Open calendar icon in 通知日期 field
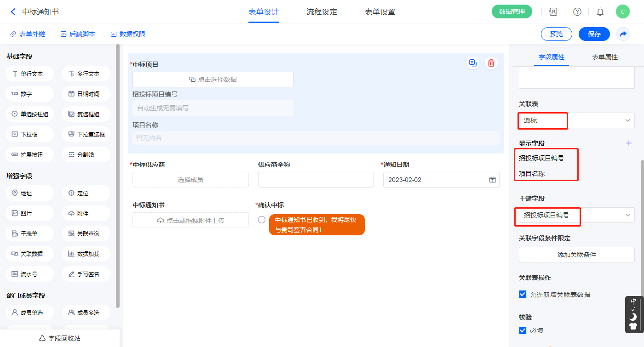This screenshot has height=347, width=644. coord(492,180)
